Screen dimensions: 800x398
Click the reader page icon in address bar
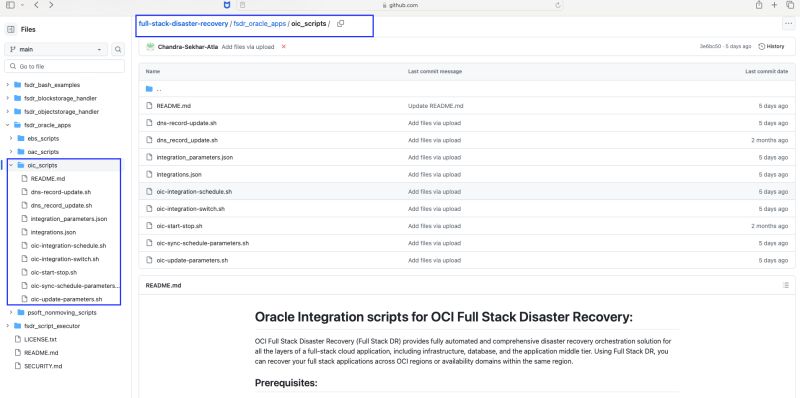242,5
